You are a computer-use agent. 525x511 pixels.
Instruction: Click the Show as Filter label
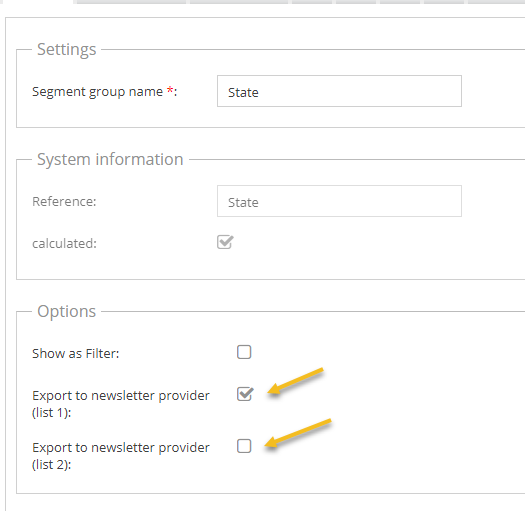point(76,354)
